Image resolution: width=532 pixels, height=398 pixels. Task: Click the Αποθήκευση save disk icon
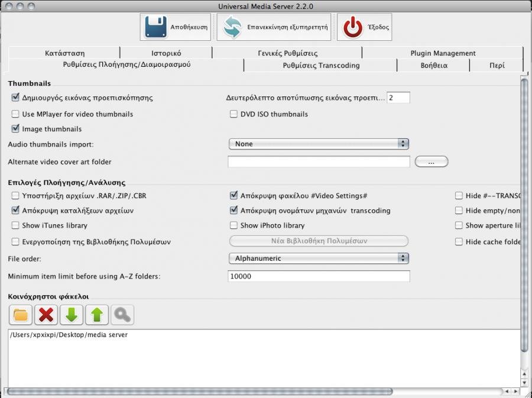tap(155, 27)
